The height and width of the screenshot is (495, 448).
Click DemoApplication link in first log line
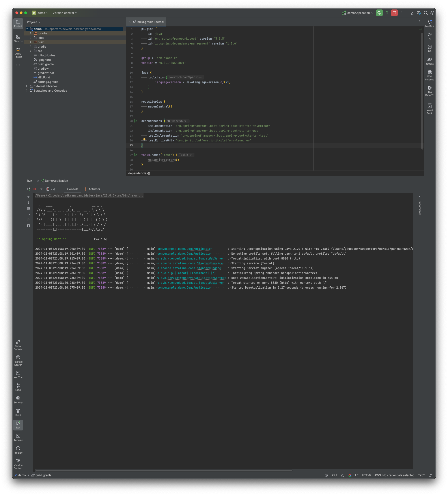pos(199,249)
